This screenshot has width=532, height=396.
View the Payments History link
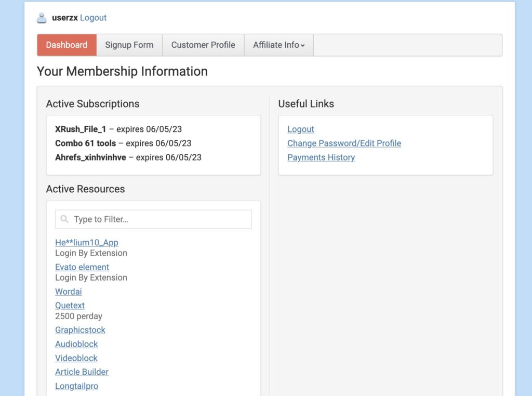[x=321, y=157]
